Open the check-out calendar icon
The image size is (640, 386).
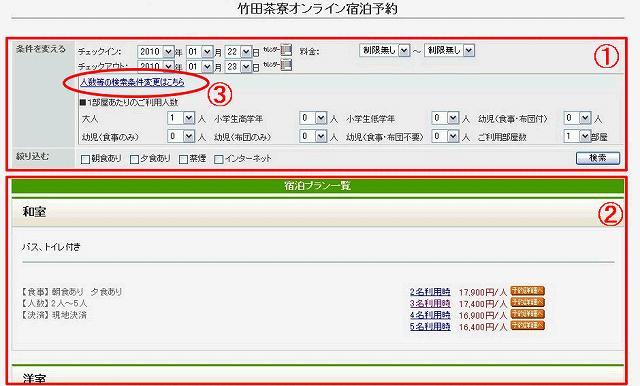(286, 65)
